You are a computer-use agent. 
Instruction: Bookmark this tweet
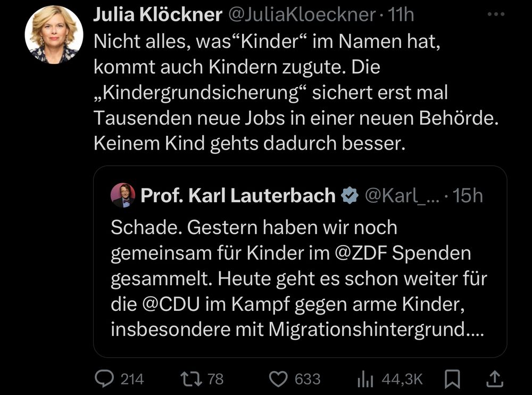tap(452, 380)
